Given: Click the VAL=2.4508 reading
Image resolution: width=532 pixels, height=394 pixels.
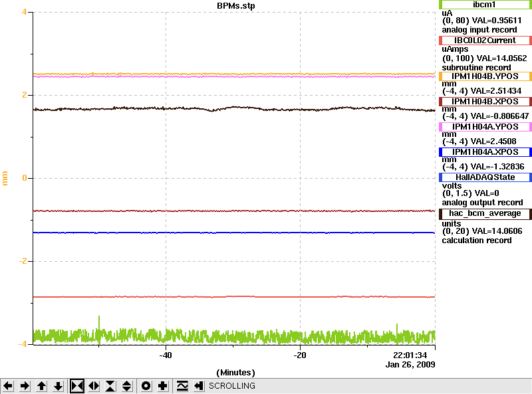Looking at the screenshot, I should tap(492, 142).
